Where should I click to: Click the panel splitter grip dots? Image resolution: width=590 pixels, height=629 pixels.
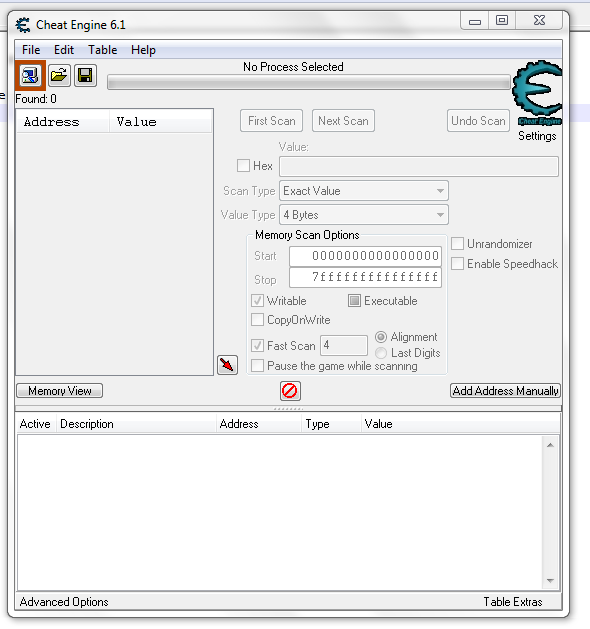[x=288, y=409]
